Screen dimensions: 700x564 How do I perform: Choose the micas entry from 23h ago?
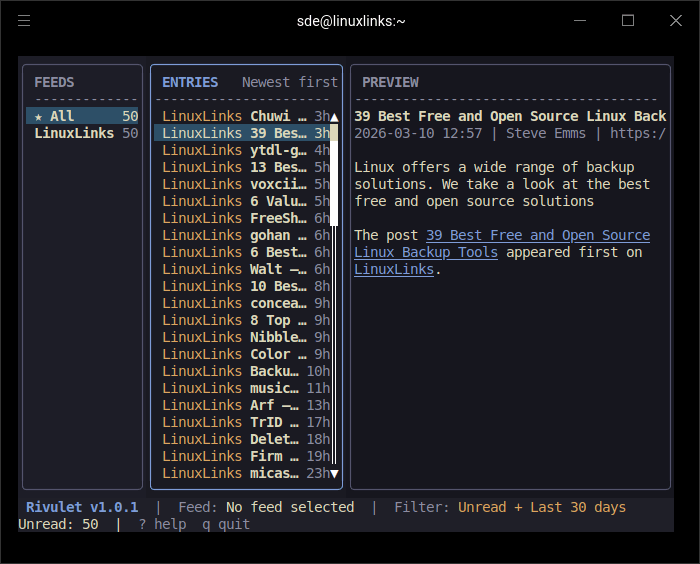coord(245,473)
